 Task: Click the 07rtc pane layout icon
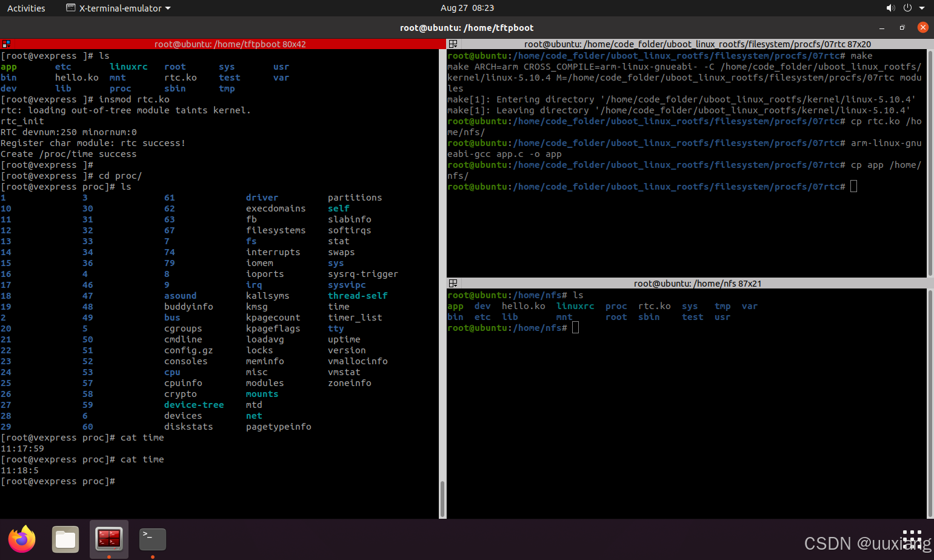click(x=453, y=44)
